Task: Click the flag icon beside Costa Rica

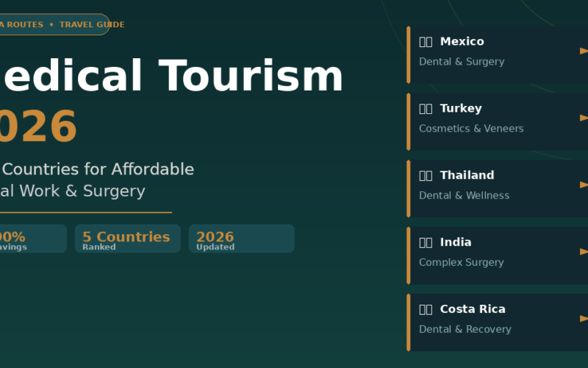Action: coord(426,309)
